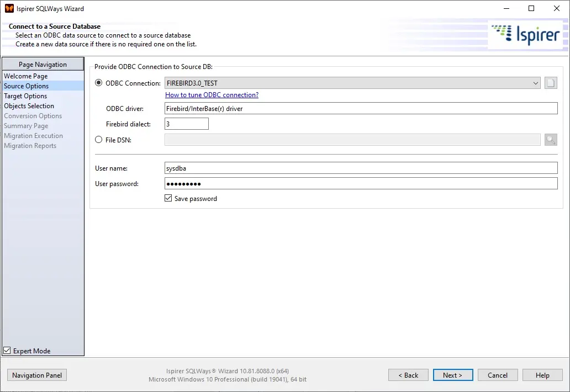Select Source Options in page navigation

[x=43, y=86]
